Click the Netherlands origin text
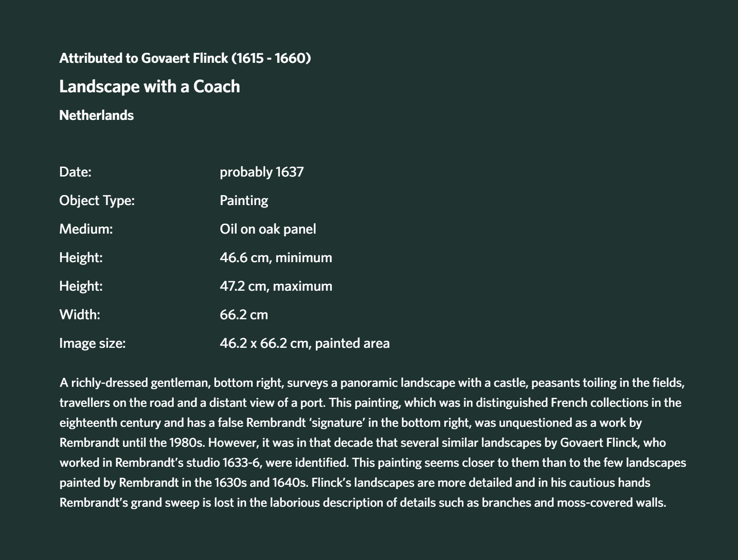Image resolution: width=738 pixels, height=560 pixels. tap(96, 115)
